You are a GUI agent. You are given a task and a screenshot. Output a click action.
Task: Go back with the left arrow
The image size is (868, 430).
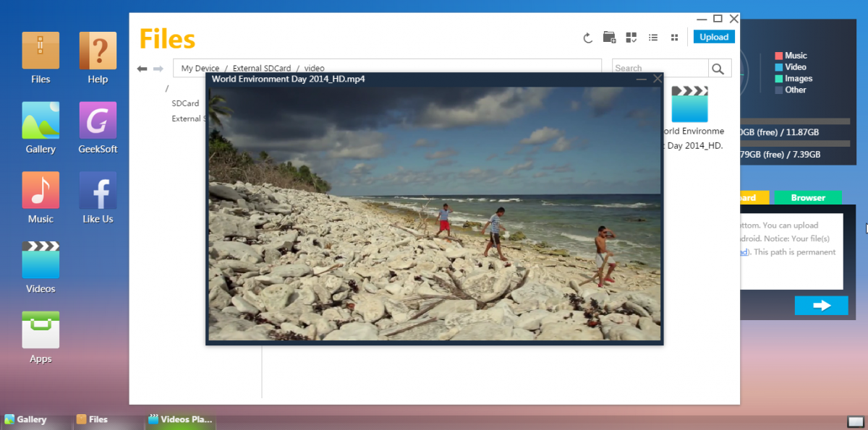click(142, 69)
